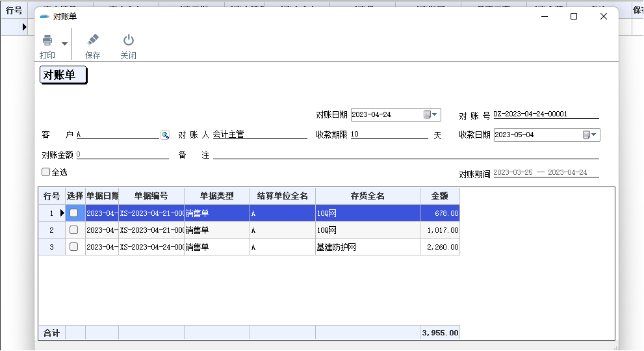
Task: Click the 选择 column header
Action: click(75, 196)
